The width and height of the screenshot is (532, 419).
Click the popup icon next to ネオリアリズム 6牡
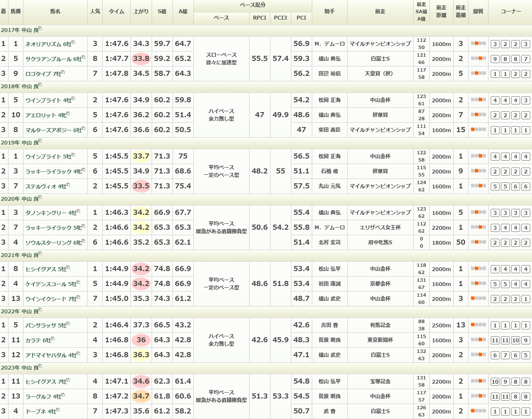coord(73,43)
